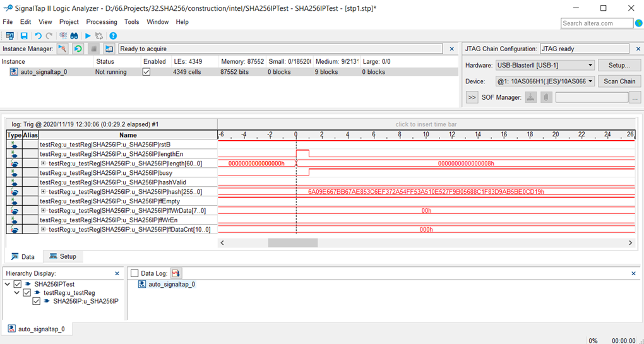Click the Stop Analysis square icon
The height and width of the screenshot is (344, 644).
[93, 49]
